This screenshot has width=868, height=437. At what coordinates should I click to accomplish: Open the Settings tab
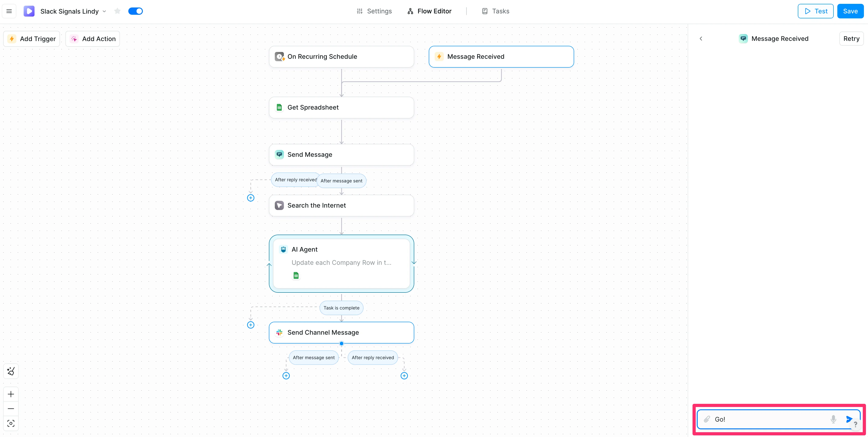click(374, 11)
